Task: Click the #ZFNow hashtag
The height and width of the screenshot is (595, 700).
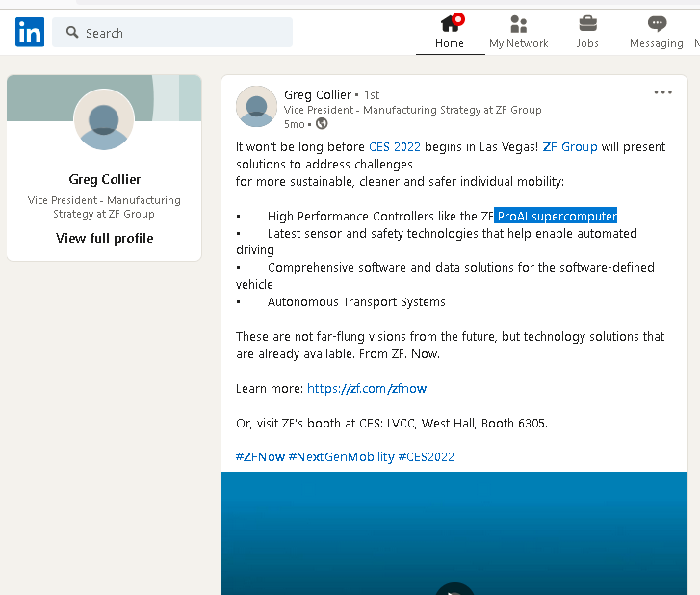Action: 260,456
